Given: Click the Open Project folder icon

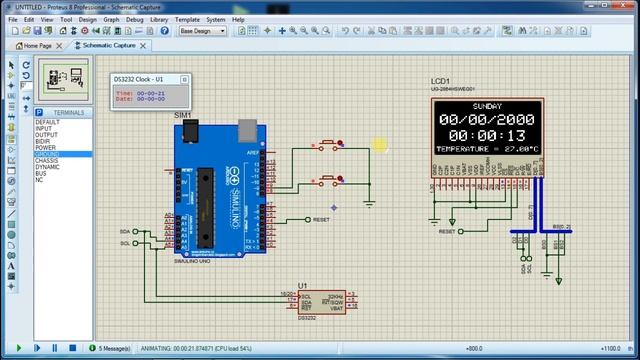Looking at the screenshot, I should click(x=26, y=31).
